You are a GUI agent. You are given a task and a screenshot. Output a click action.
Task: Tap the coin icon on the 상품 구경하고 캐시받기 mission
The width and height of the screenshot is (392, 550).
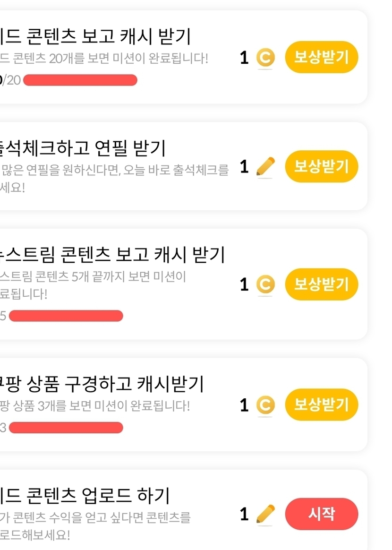265,405
